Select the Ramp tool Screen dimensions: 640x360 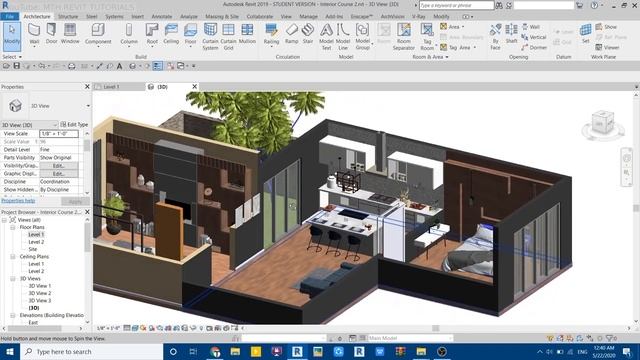tap(291, 33)
